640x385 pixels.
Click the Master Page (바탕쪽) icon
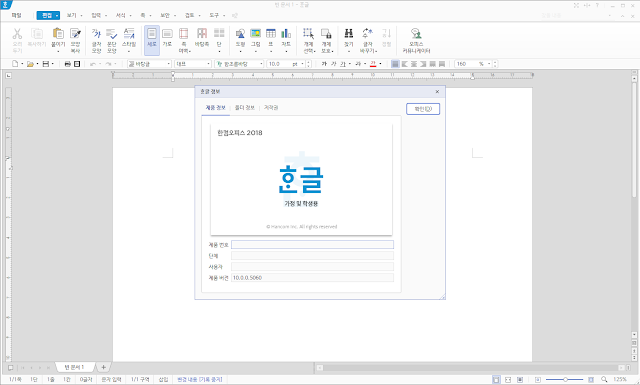coord(202,33)
